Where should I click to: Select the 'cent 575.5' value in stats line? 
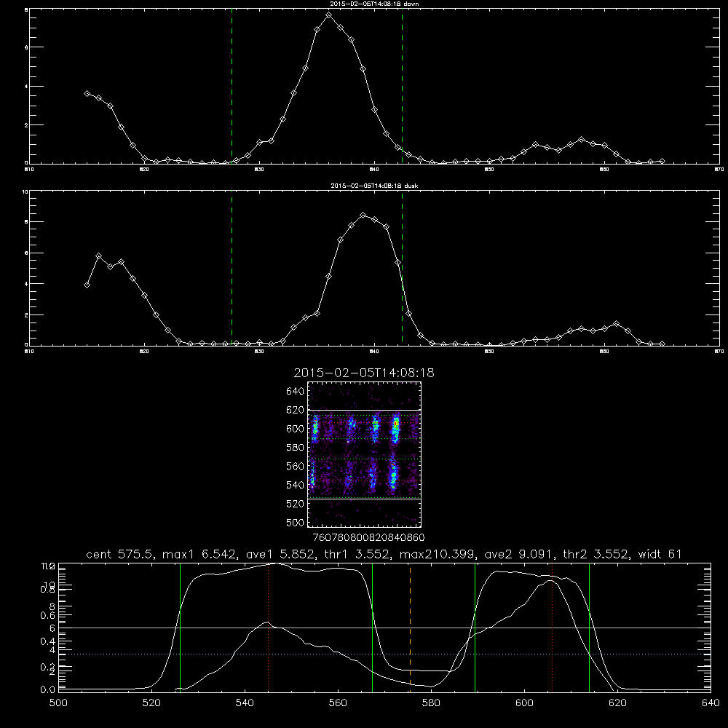point(122,554)
